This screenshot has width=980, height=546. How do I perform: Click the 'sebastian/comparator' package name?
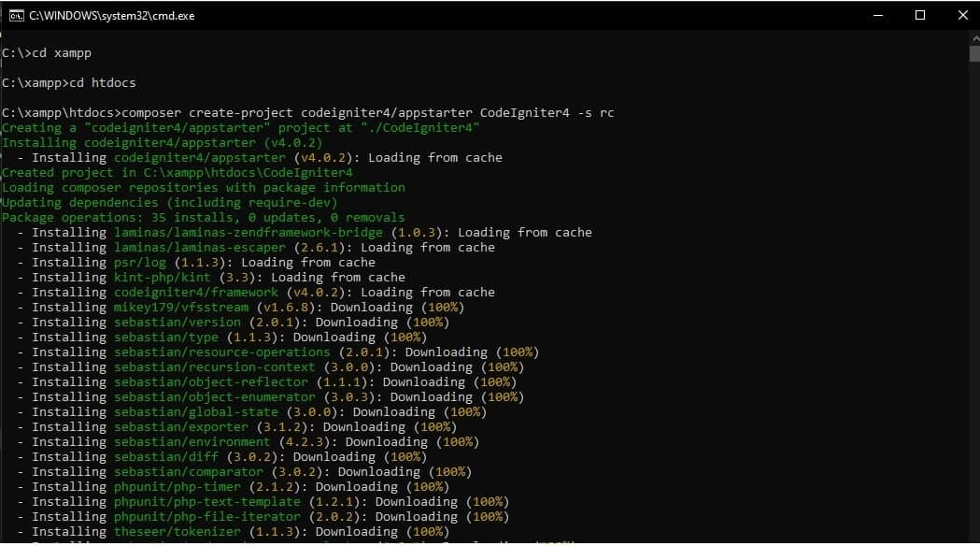click(x=188, y=473)
